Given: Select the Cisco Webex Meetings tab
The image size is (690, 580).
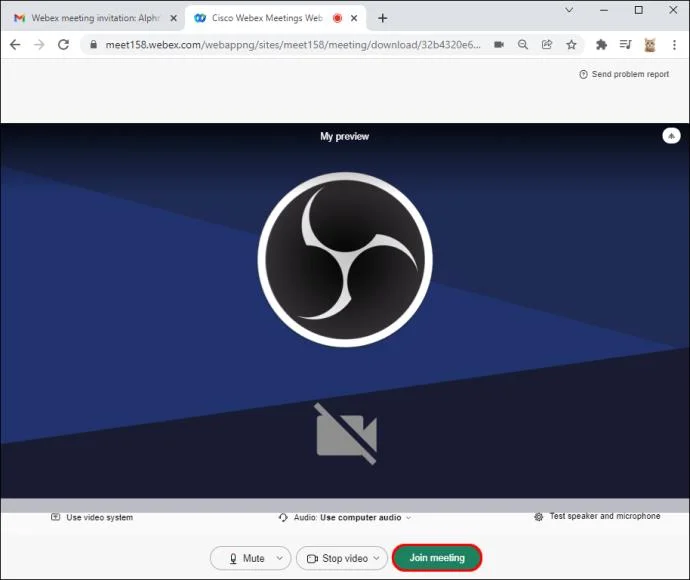Looking at the screenshot, I should tap(267, 18).
